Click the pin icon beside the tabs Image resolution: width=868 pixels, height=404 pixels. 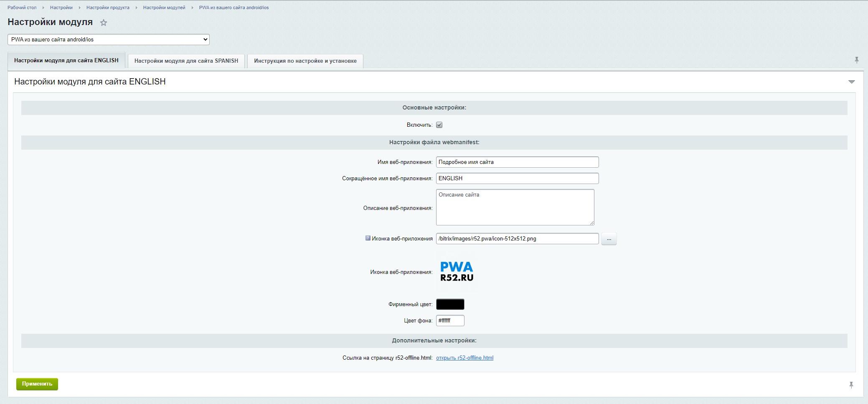(856, 60)
